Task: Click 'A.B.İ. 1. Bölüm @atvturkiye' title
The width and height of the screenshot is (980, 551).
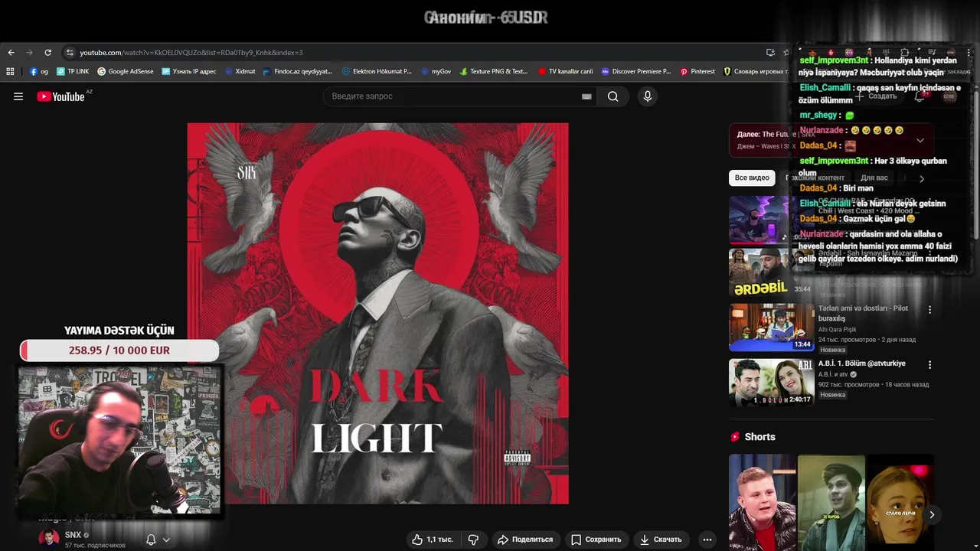Action: [x=861, y=364]
